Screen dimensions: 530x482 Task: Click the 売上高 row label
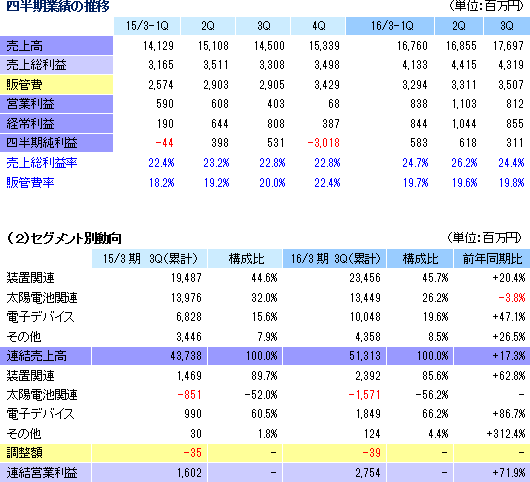(x=56, y=46)
